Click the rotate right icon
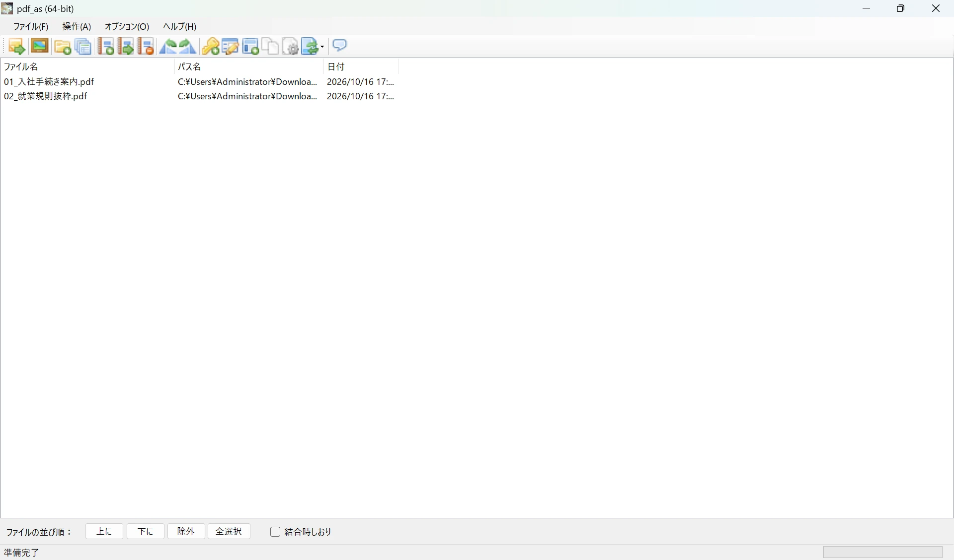The width and height of the screenshot is (954, 560). [x=187, y=47]
